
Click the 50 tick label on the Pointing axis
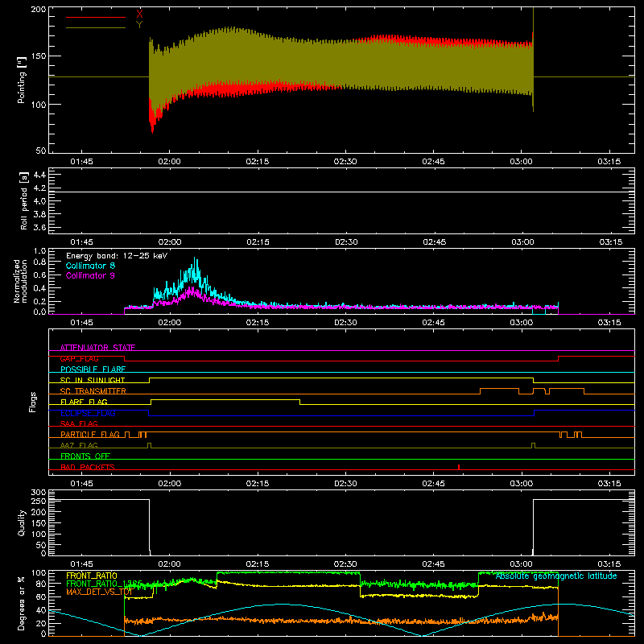pyautogui.click(x=41, y=151)
